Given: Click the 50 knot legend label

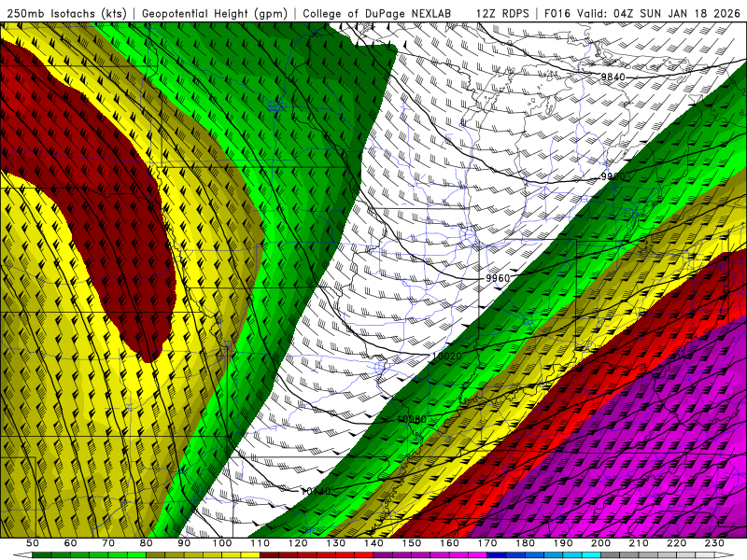Looking at the screenshot, I should tap(33, 543).
